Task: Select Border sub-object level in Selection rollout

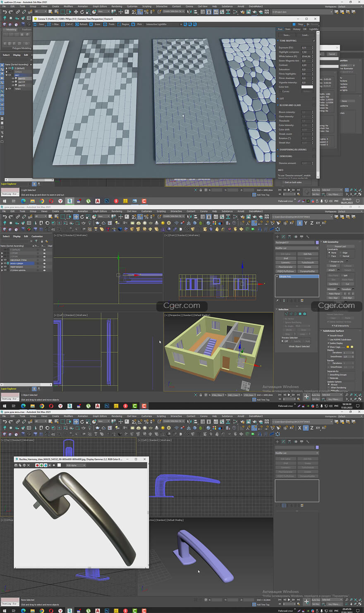Action: (x=295, y=314)
